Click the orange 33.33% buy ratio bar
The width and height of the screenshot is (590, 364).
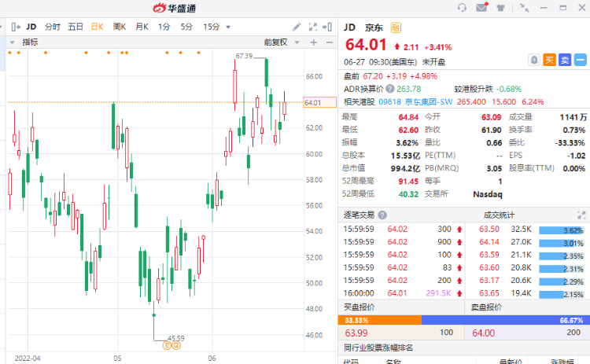pos(380,320)
